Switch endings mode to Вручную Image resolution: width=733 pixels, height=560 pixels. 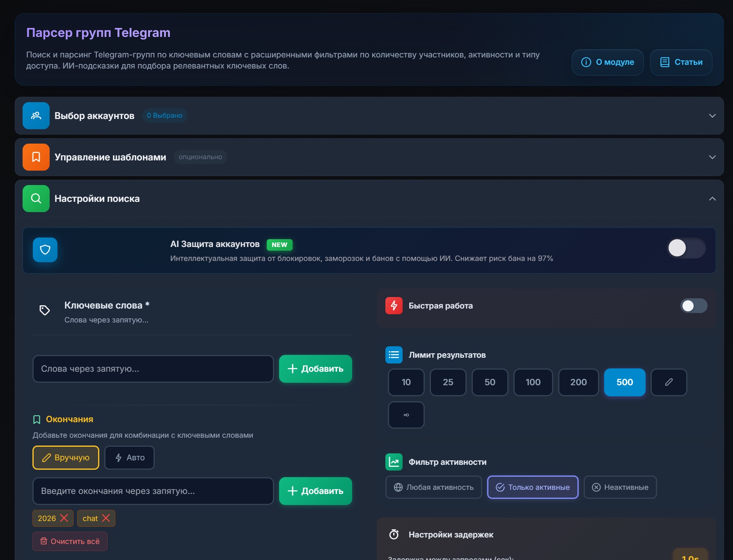pos(66,457)
